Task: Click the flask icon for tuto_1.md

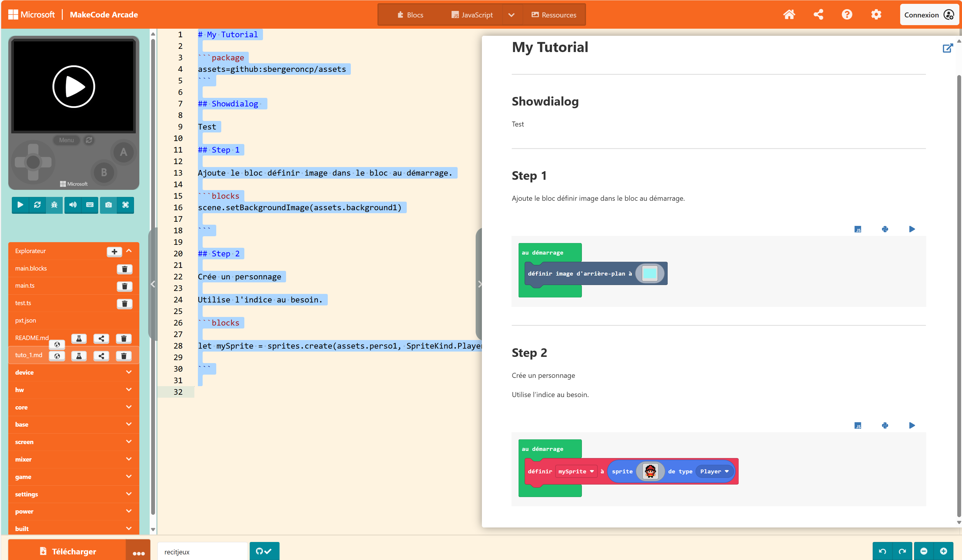Action: click(79, 356)
